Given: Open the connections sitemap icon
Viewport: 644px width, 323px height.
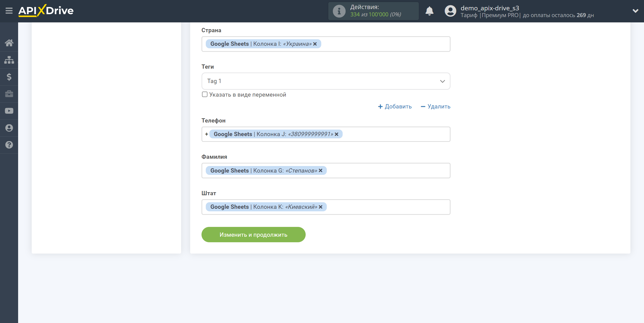Looking at the screenshot, I should coord(9,60).
